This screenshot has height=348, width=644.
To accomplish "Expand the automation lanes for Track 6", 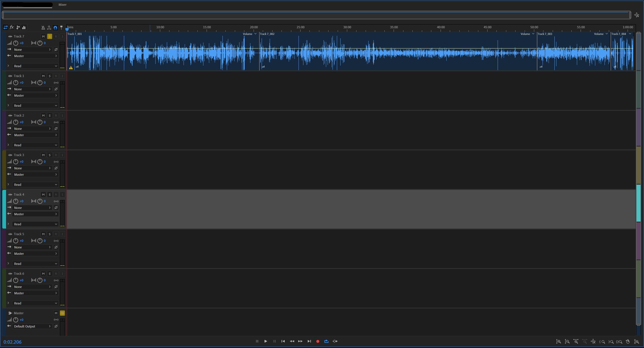I will pos(8,303).
